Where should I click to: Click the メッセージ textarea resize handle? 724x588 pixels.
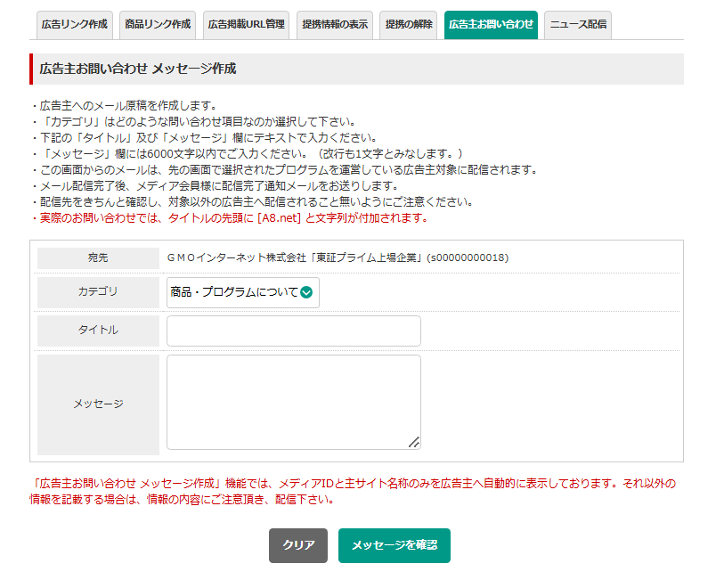[x=414, y=443]
